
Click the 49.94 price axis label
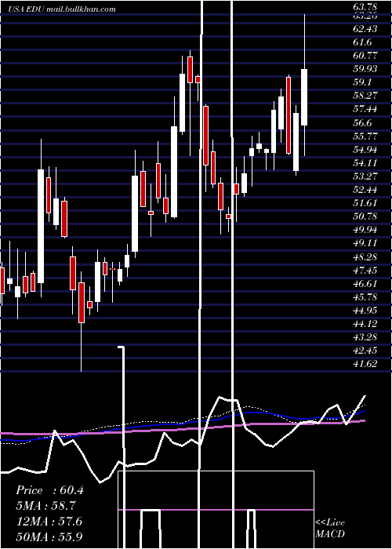tap(365, 230)
